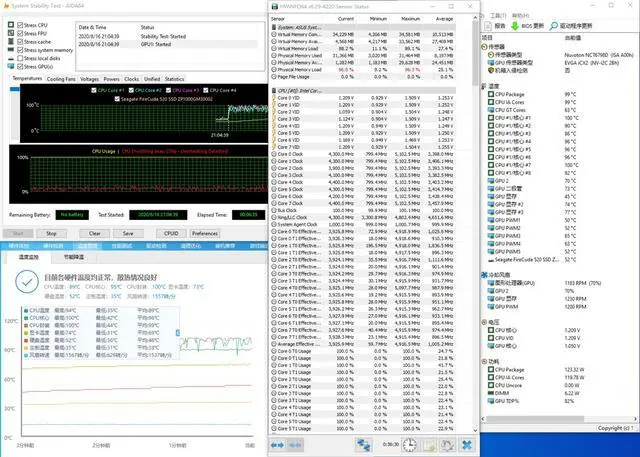Click HWiNFO expand/collapse arrows icon in bottom toolbar

point(277,445)
